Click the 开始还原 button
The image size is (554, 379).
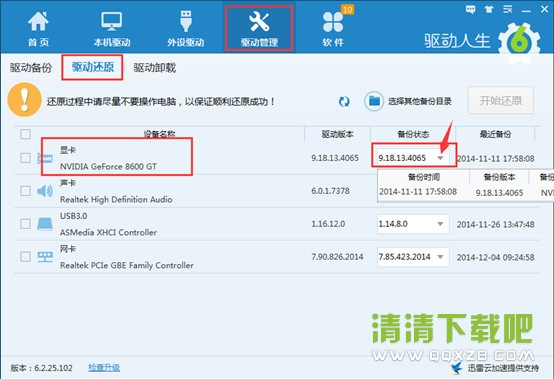(501, 101)
